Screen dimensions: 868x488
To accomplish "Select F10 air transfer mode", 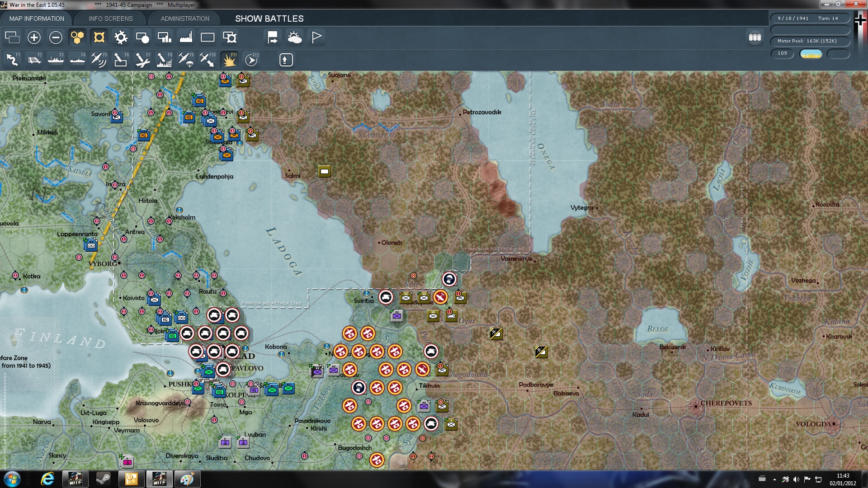I will 208,60.
